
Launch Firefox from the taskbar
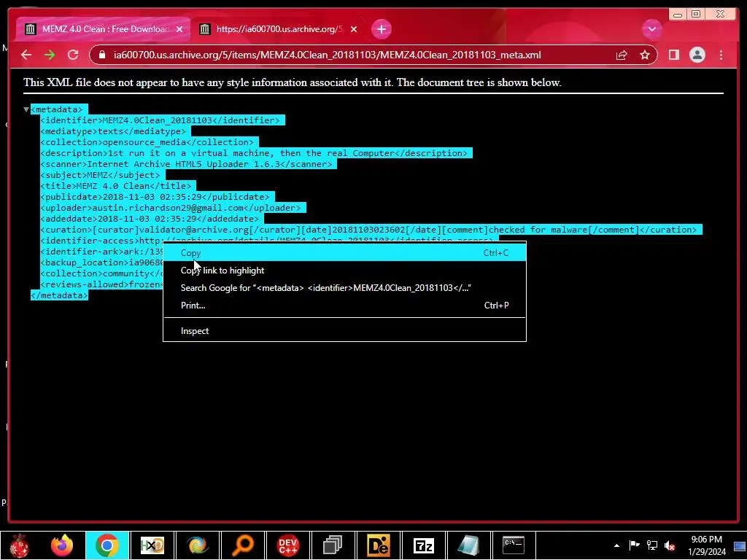(x=62, y=545)
